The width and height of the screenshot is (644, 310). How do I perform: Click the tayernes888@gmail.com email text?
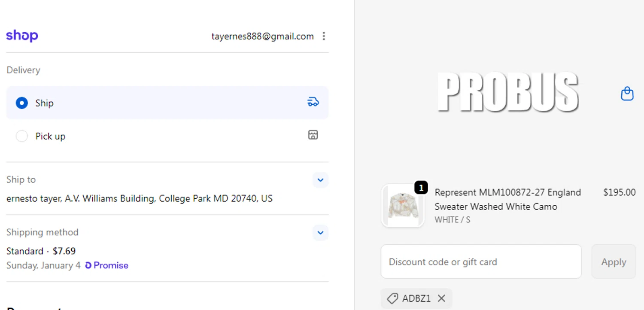(x=262, y=36)
